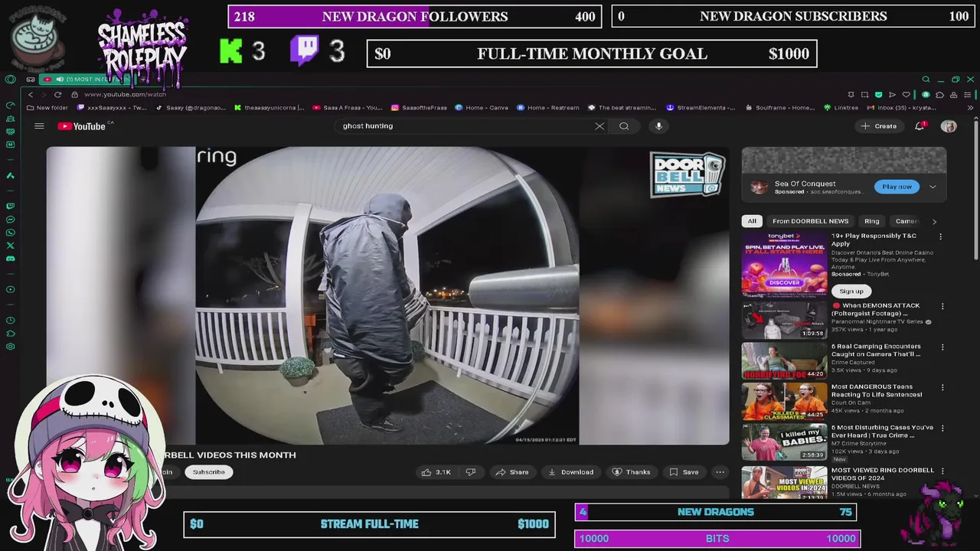Like the video with thumbs up
The height and width of the screenshot is (551, 980).
coord(436,472)
